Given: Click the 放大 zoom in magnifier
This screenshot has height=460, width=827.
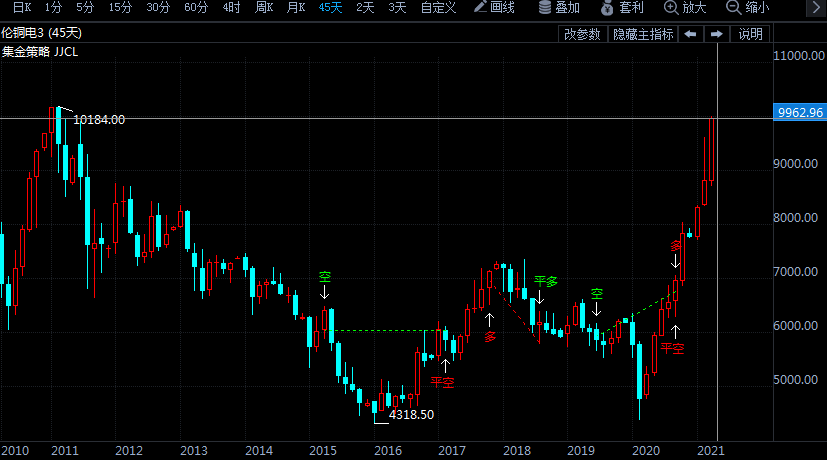Looking at the screenshot, I should tap(685, 7).
